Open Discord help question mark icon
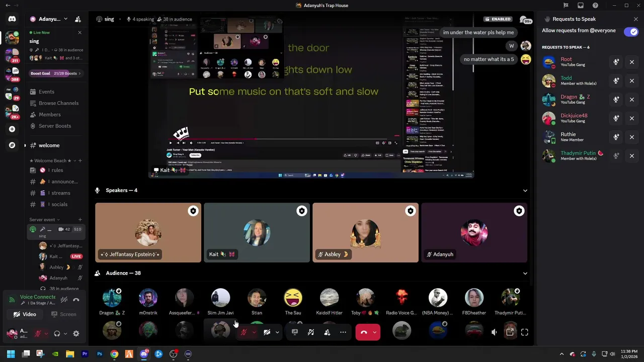644x362 pixels. point(596,6)
